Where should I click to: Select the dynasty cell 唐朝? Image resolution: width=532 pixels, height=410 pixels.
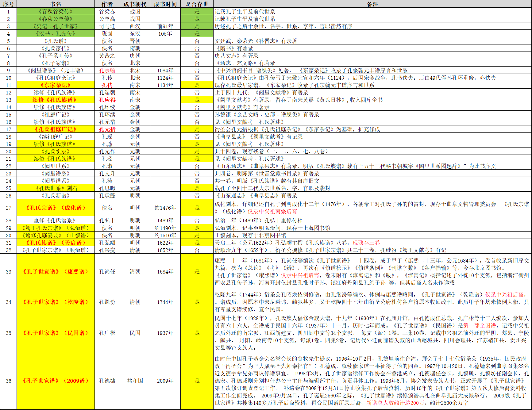(135, 56)
